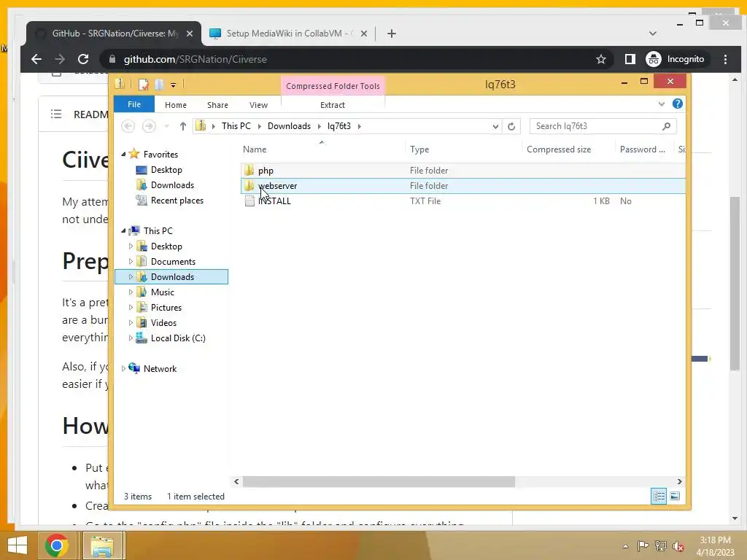The height and width of the screenshot is (560, 747).
Task: Sort by Compressed size column header
Action: pyautogui.click(x=559, y=149)
